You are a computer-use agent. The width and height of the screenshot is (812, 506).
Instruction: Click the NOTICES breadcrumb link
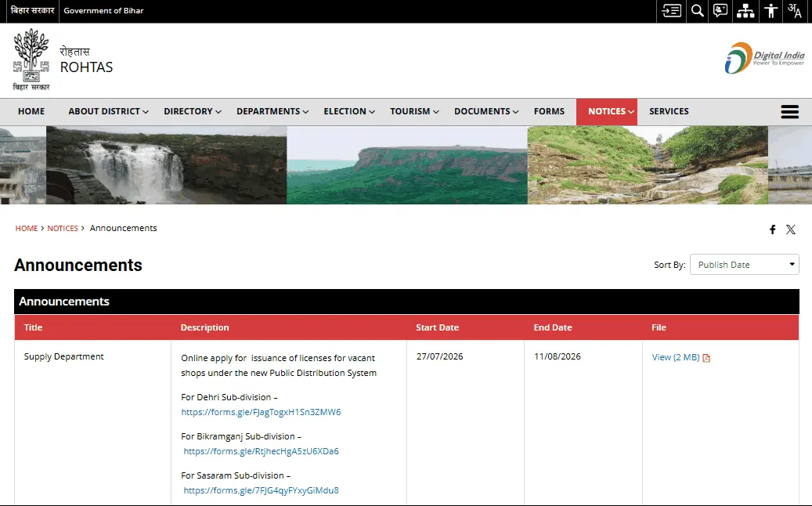coord(63,229)
